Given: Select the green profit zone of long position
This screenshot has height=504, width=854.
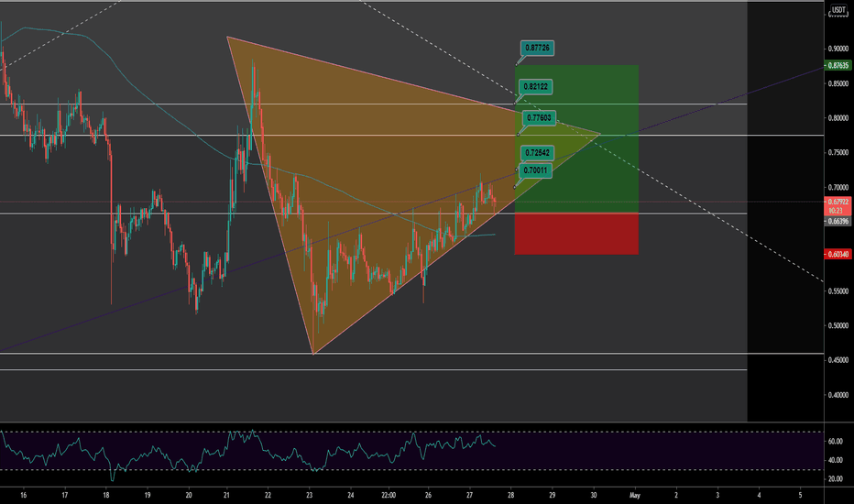Looking at the screenshot, I should click(x=576, y=139).
